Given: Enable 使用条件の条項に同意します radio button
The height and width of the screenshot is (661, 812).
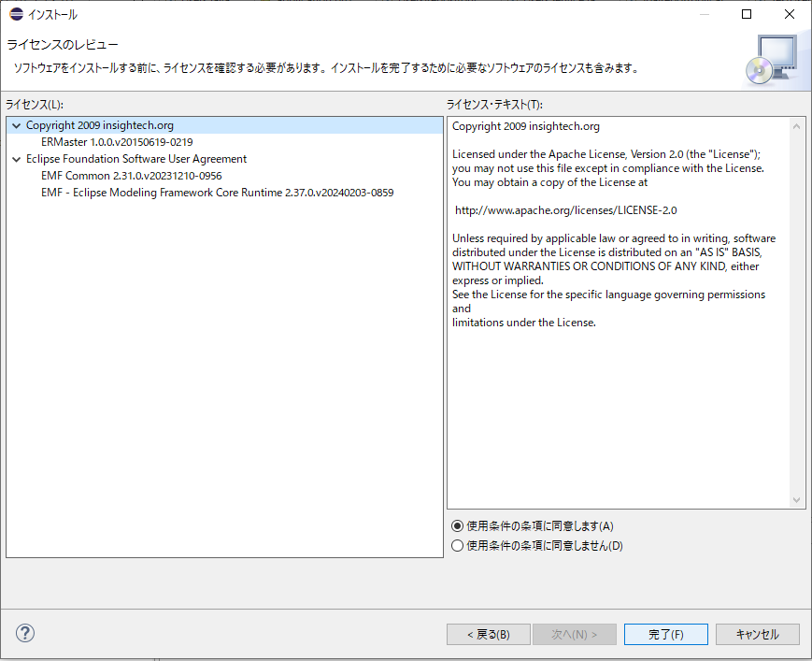Looking at the screenshot, I should coord(457,526).
